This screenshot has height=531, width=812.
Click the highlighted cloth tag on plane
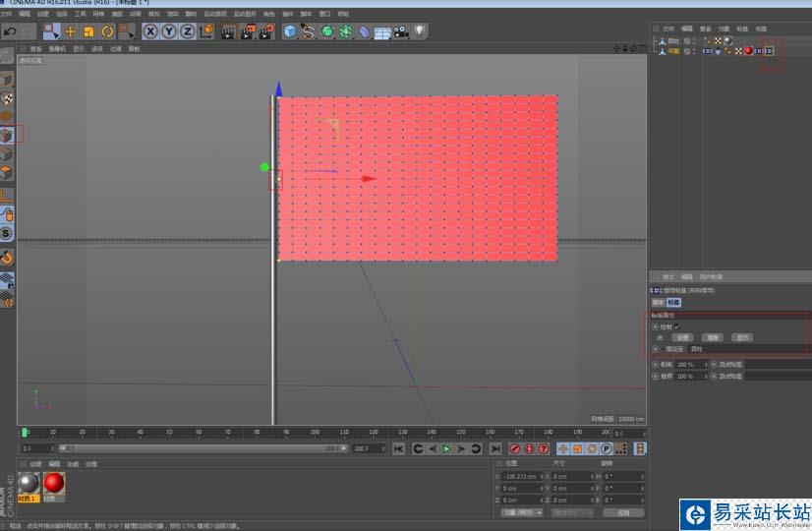pos(769,51)
